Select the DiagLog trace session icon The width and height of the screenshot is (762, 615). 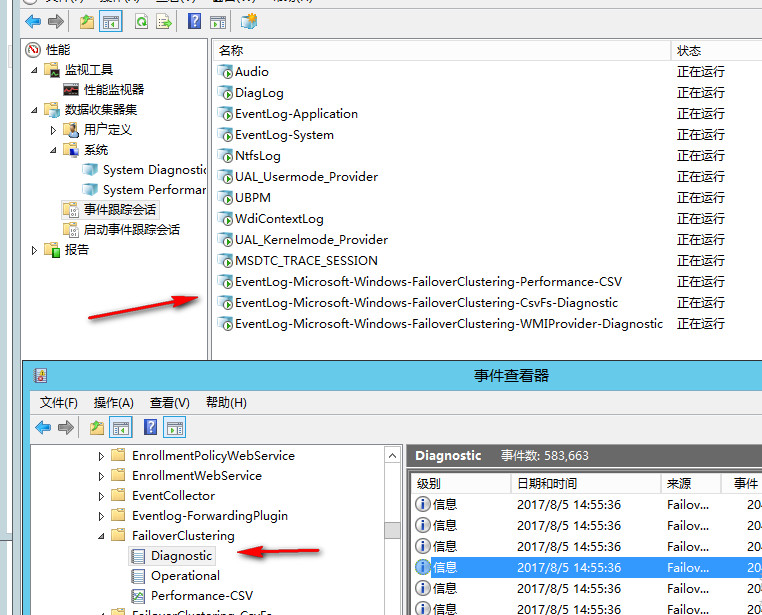click(225, 93)
